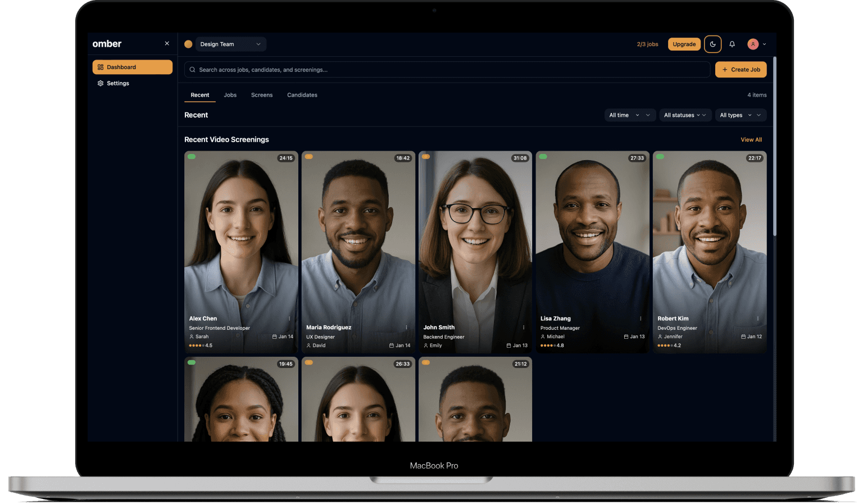
Task: Click the calendar icon beside Jan 14 on Alex Chen's card
Action: 275,337
